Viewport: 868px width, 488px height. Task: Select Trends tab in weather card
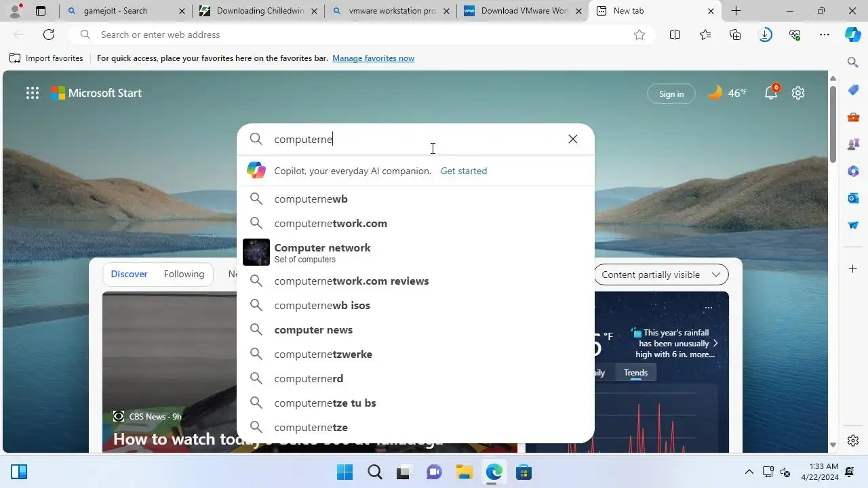tap(635, 373)
